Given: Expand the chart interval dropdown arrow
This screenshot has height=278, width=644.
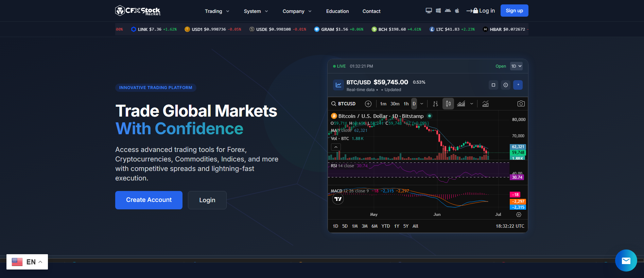Looking at the screenshot, I should 422,104.
